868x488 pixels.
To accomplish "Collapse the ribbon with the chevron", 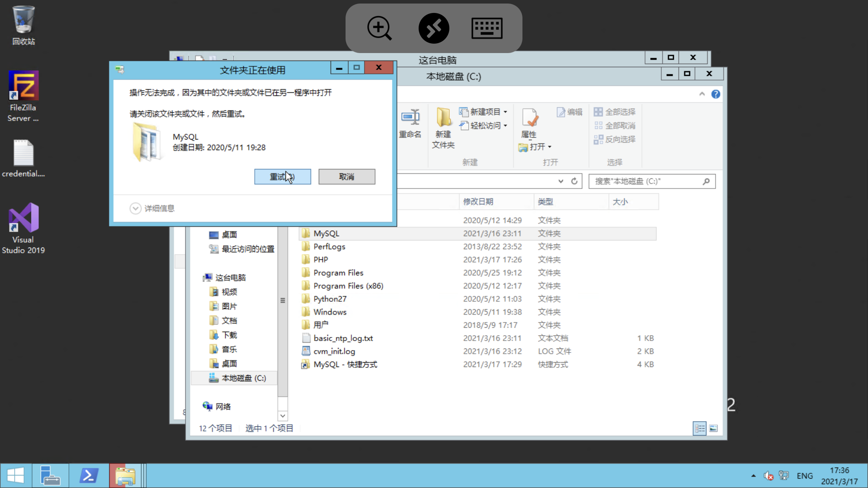I will pyautogui.click(x=702, y=94).
